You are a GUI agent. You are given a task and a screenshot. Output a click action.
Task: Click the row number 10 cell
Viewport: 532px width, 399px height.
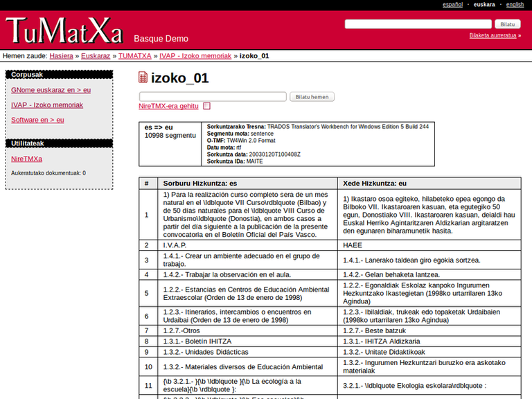coord(148,366)
